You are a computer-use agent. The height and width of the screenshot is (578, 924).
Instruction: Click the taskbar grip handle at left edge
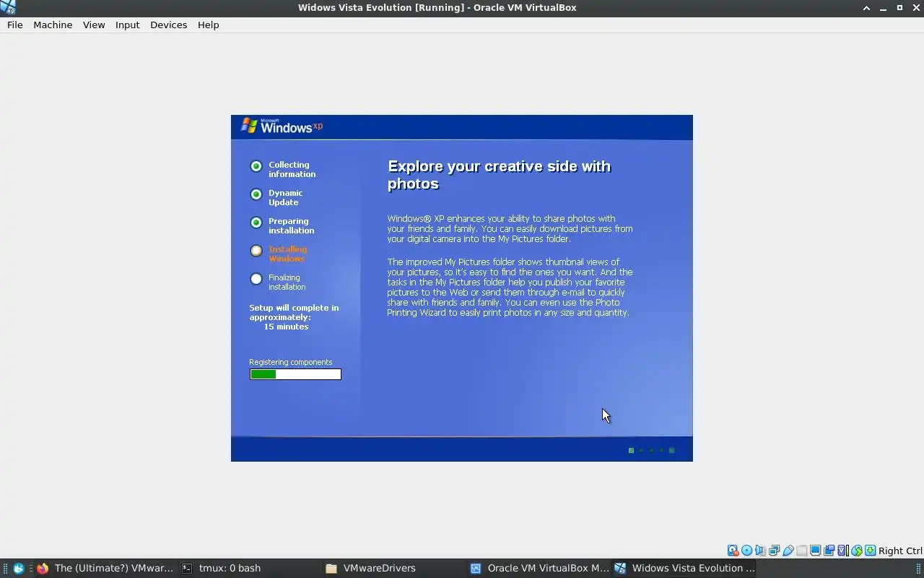[5, 568]
